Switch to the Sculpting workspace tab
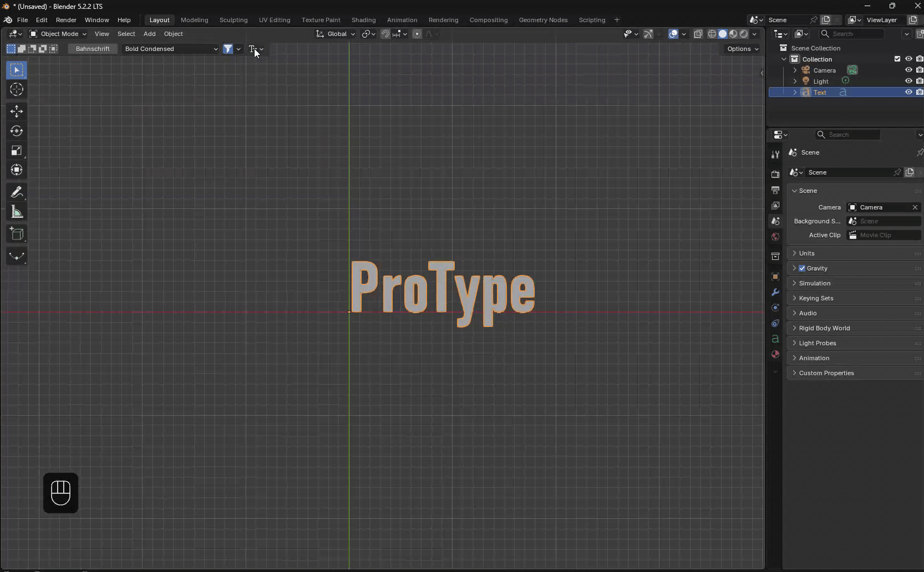 233,20
